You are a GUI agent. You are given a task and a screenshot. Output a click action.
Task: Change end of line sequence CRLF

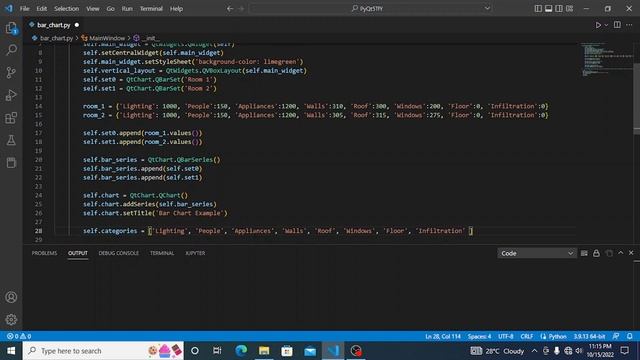pyautogui.click(x=527, y=336)
